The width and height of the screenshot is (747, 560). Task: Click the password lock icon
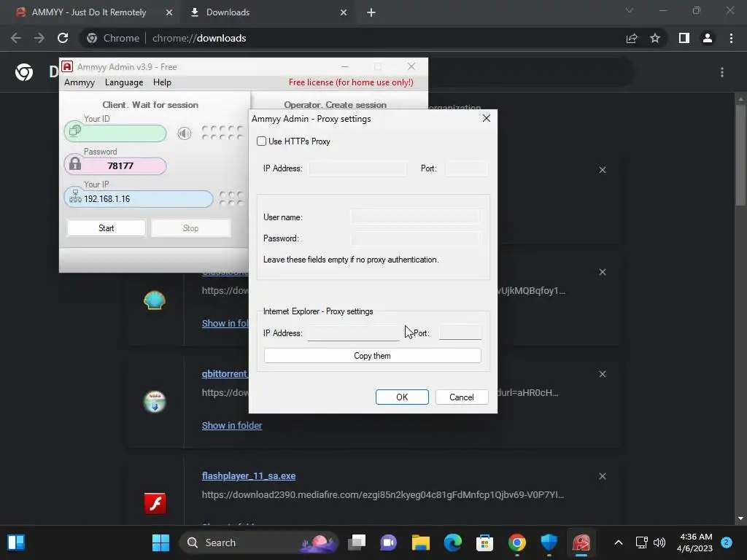pyautogui.click(x=75, y=164)
